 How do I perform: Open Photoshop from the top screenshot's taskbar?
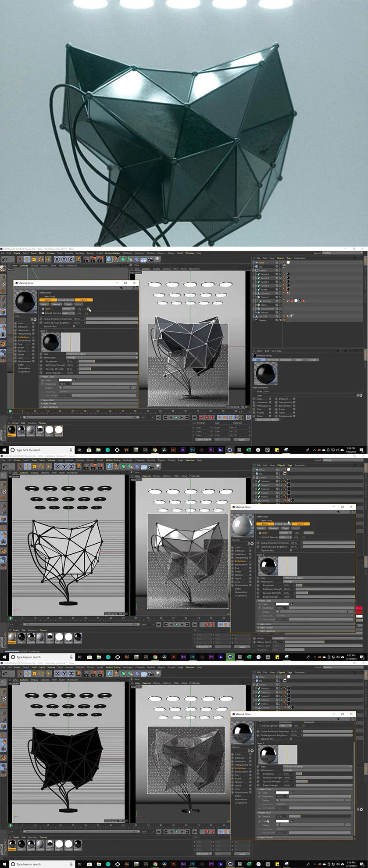tap(192, 450)
